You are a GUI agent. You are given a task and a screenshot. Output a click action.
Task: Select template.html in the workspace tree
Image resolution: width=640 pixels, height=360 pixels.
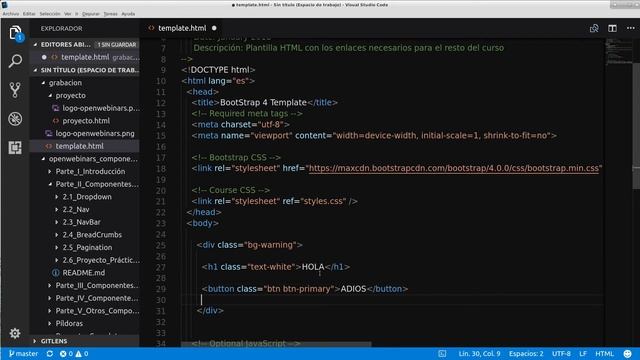(x=80, y=146)
